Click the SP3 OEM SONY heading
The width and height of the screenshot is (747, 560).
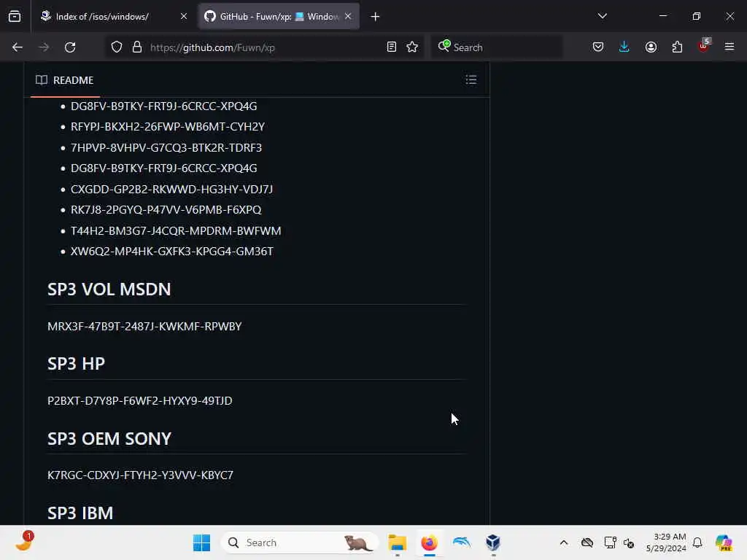109,438
